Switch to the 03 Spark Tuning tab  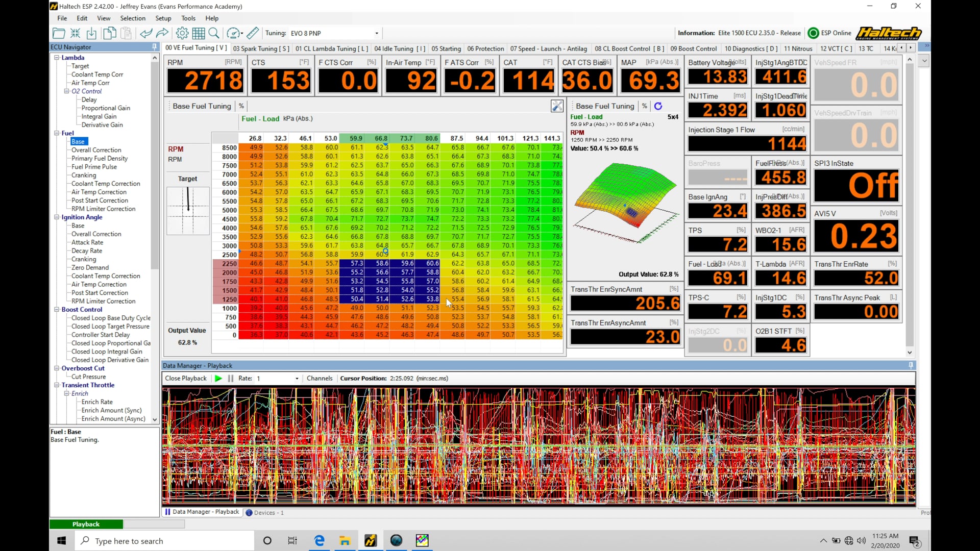[261, 48]
